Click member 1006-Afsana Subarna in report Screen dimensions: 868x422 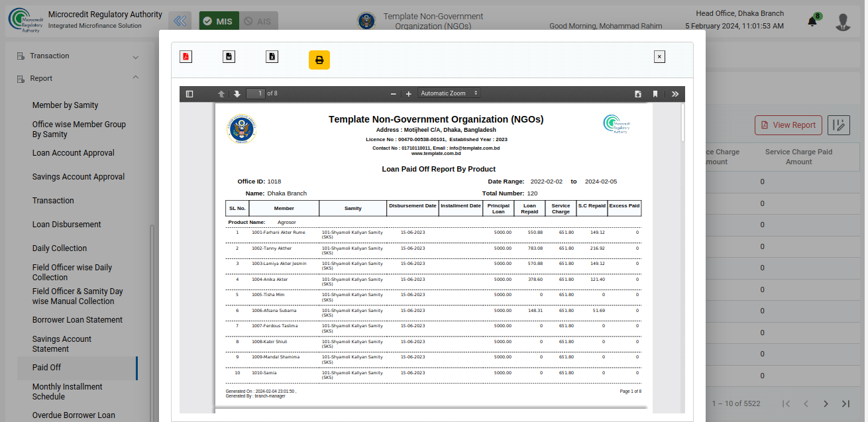[274, 311]
